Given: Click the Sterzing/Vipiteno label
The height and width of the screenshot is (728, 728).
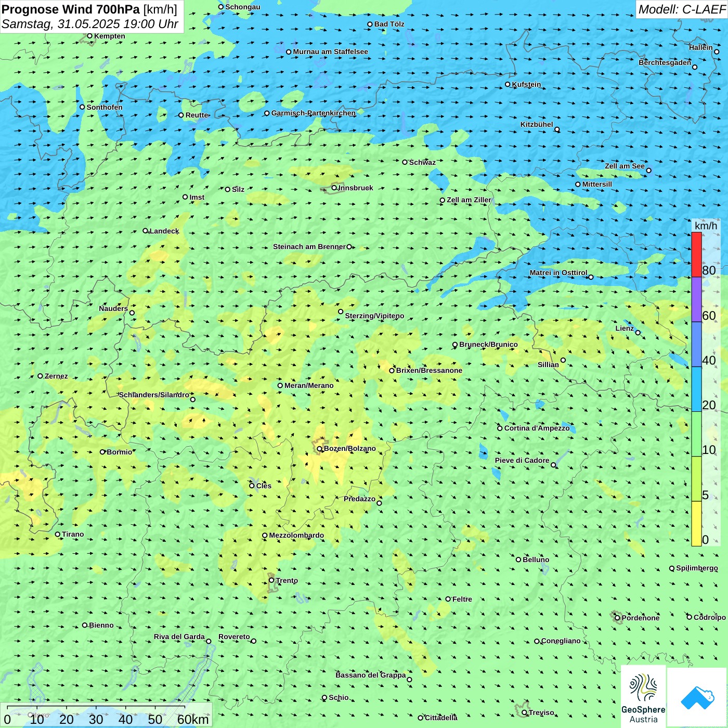Looking at the screenshot, I should 374,316.
